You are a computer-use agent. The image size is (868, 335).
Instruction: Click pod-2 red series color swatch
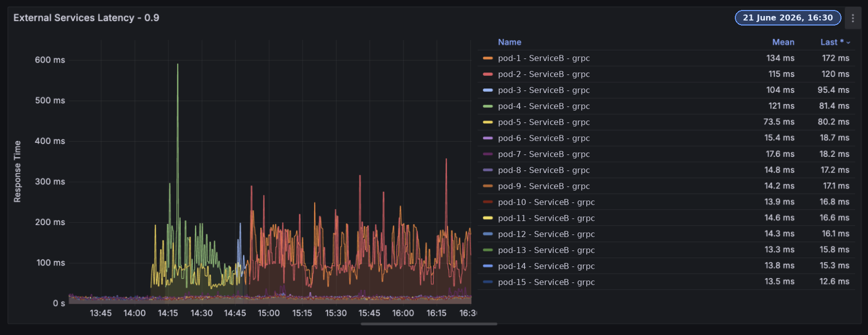point(488,74)
